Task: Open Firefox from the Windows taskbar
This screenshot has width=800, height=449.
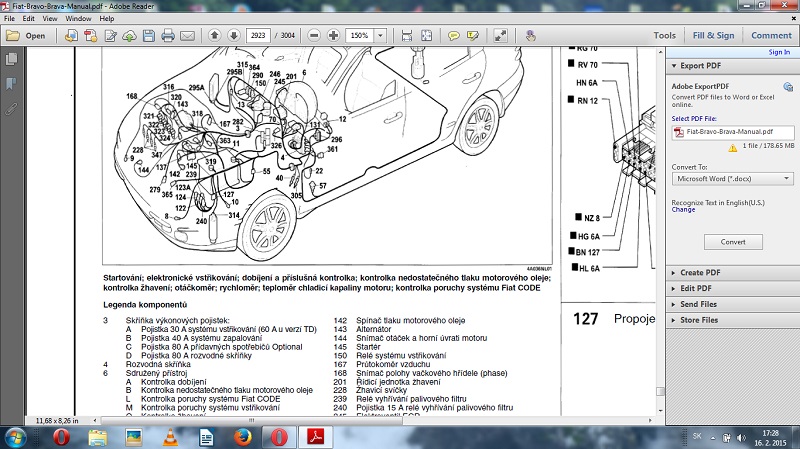Action: click(x=243, y=436)
